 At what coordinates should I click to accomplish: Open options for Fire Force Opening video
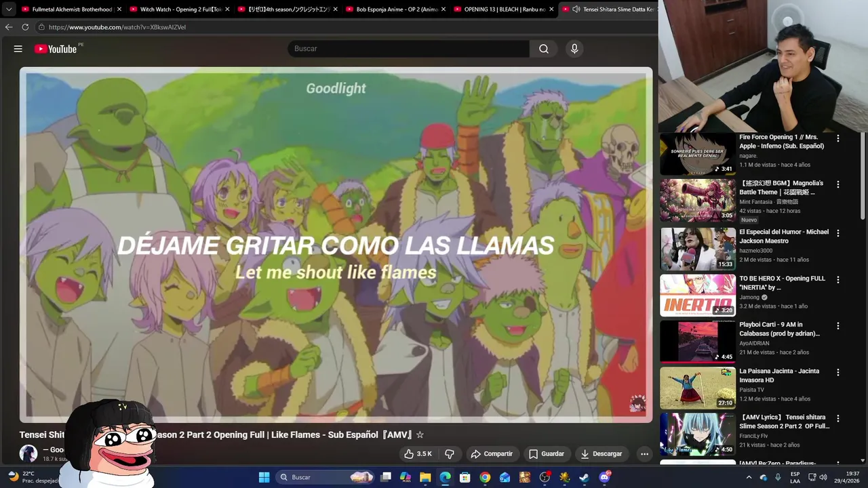coord(838,138)
